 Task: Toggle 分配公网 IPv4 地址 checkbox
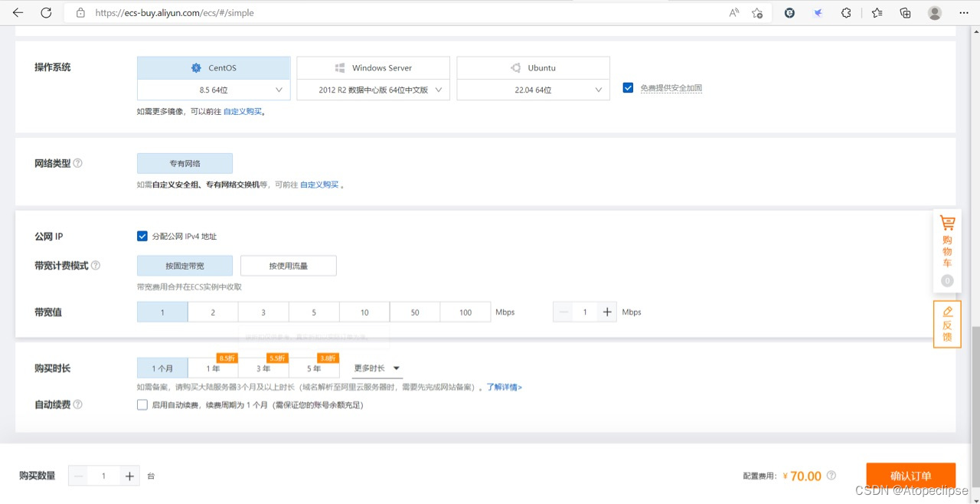coord(142,236)
